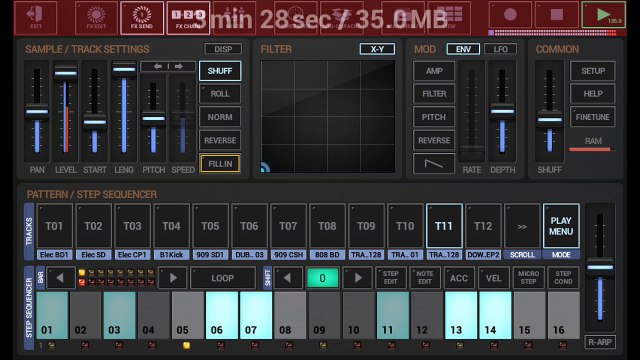Toggle the NORM track button
This screenshot has width=640, height=360.
click(220, 117)
